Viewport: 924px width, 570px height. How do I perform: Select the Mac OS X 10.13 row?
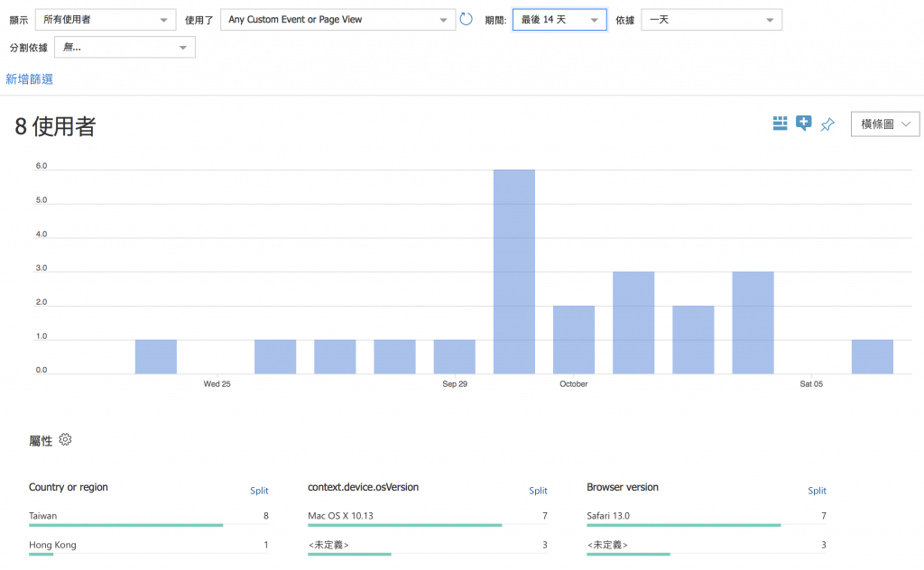(427, 517)
